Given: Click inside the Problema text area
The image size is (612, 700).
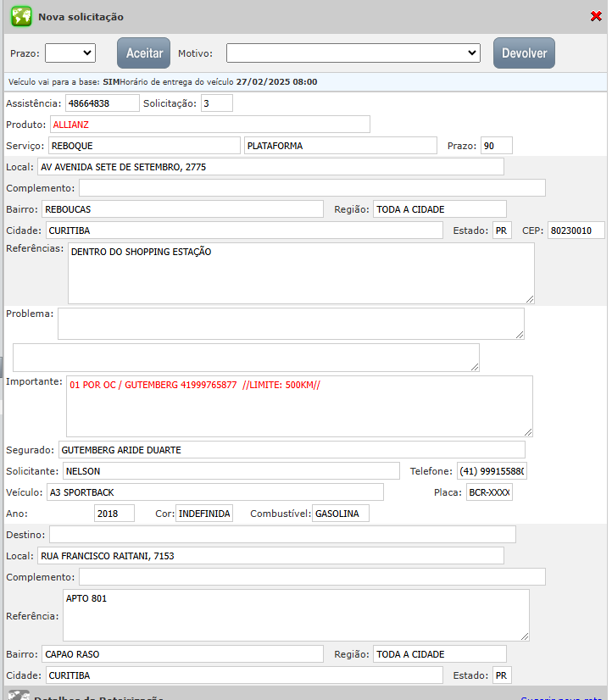Looking at the screenshot, I should tap(290, 323).
